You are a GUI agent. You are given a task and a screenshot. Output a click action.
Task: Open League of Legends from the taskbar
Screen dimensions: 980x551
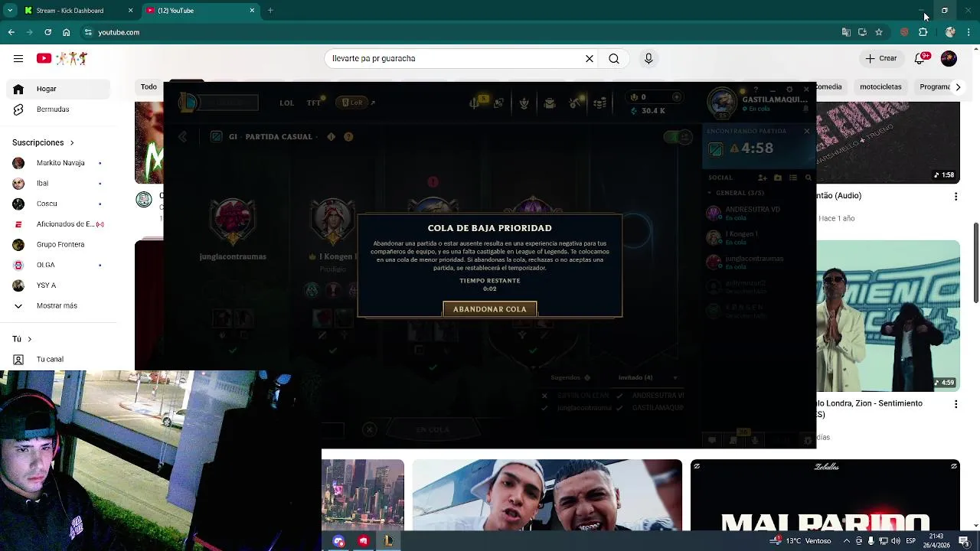[388, 541]
